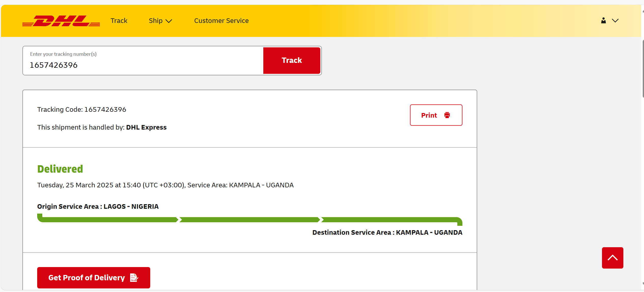Click Origin Service Area: LAGOS - NIGERIA
The height and width of the screenshot is (292, 644).
pos(98,206)
